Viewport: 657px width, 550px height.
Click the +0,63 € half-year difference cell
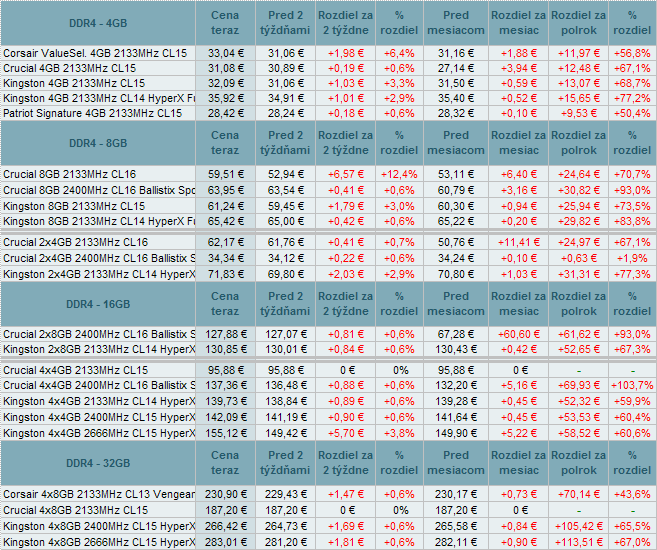point(579,258)
